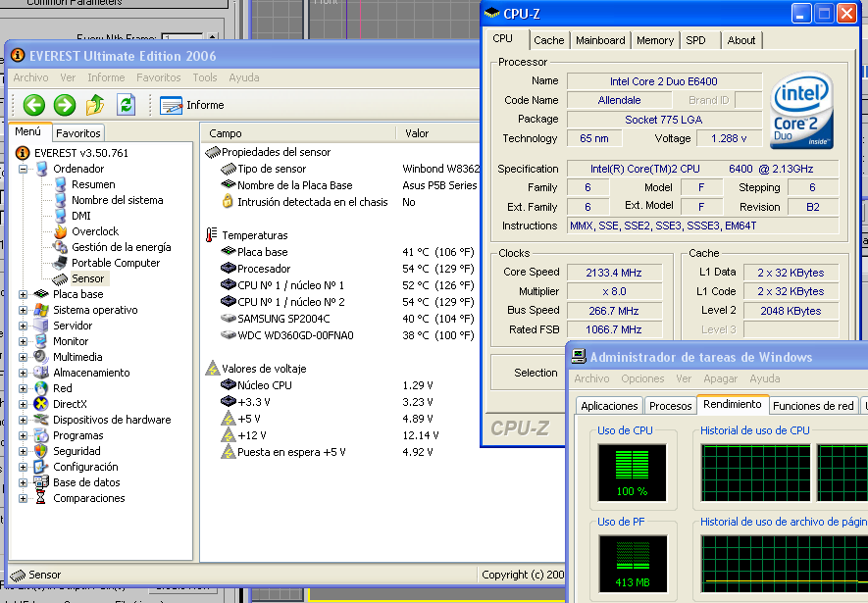868x603 pixels.
Task: Click the Valor column header
Action: click(x=437, y=133)
